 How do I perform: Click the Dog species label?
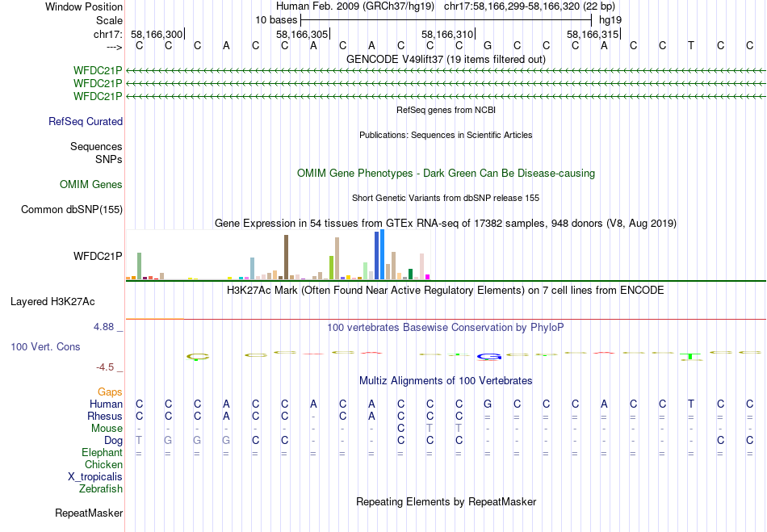click(x=114, y=441)
